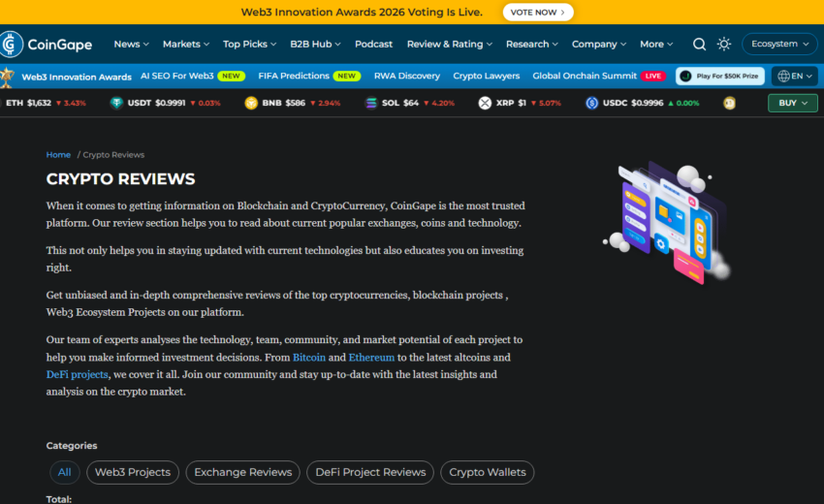Open the Ecosystem dropdown
Screen dimensions: 824x504
pyautogui.click(x=779, y=45)
